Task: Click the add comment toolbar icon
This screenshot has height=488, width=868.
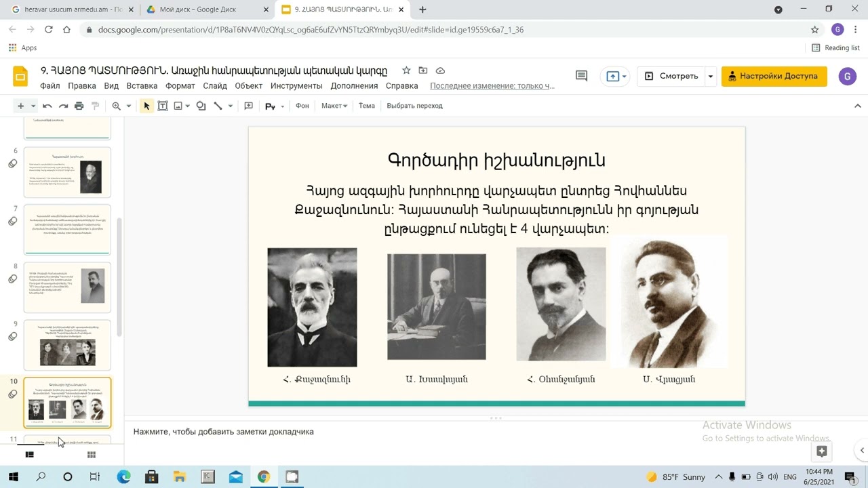Action: coord(248,106)
